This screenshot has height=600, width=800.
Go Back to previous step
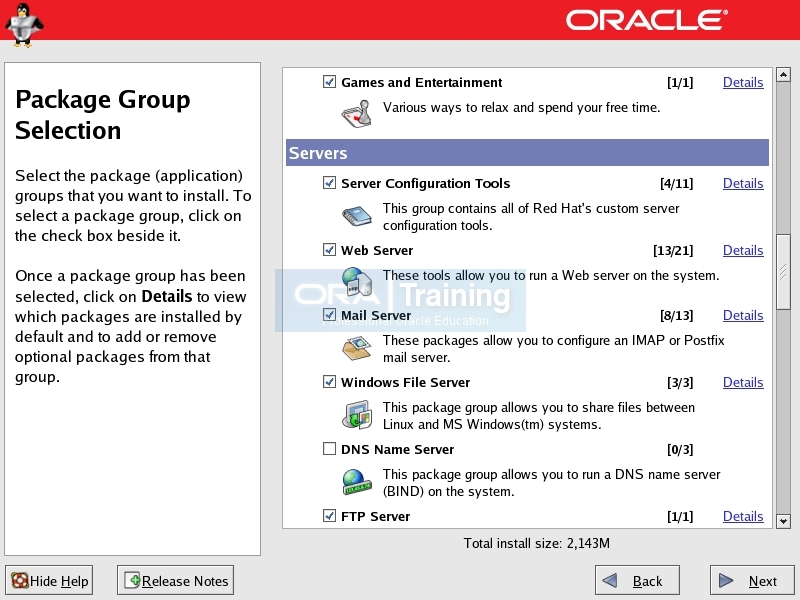coord(637,581)
